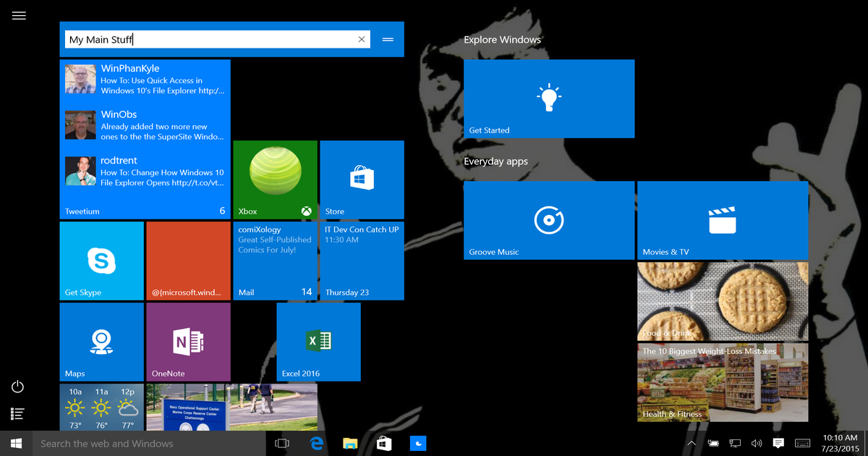Image resolution: width=868 pixels, height=456 pixels.
Task: Open the Start hamburger menu
Action: coord(19,15)
